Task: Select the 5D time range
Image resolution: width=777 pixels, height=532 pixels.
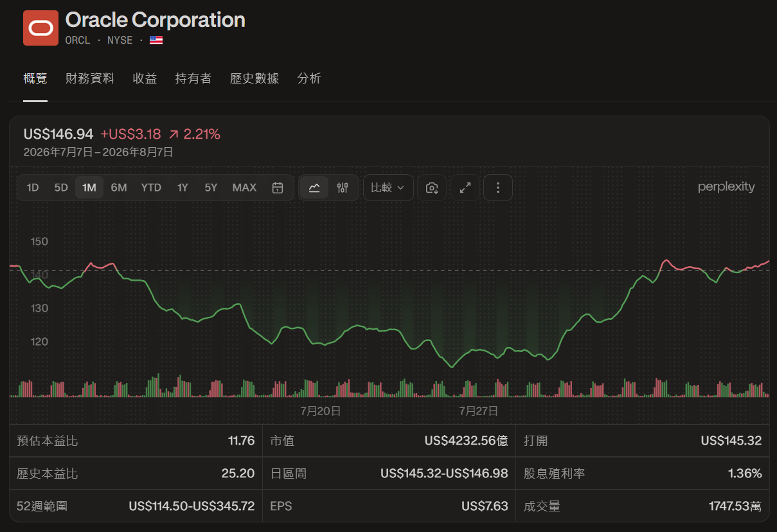Action: 61,188
